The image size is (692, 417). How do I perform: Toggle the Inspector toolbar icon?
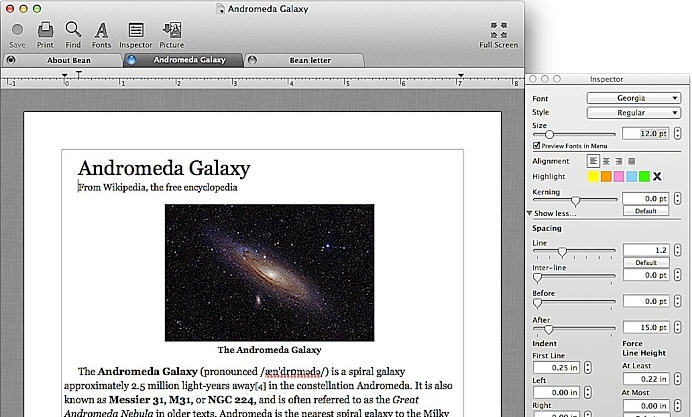pos(135,30)
